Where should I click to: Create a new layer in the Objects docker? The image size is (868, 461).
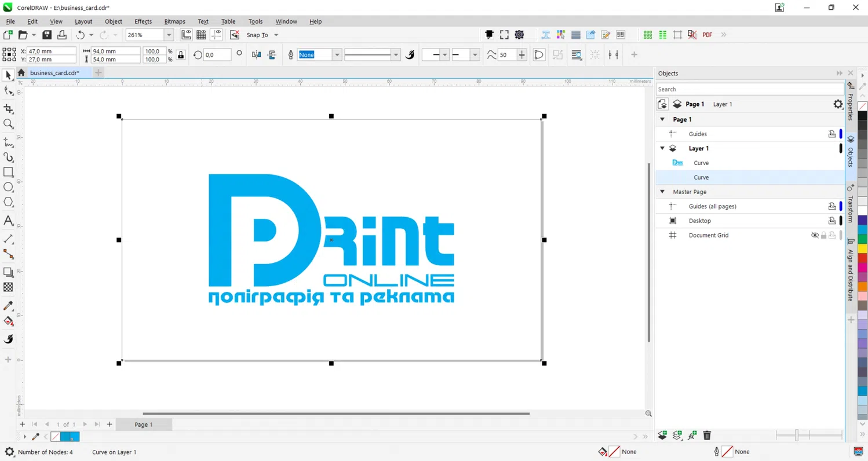tap(662, 436)
